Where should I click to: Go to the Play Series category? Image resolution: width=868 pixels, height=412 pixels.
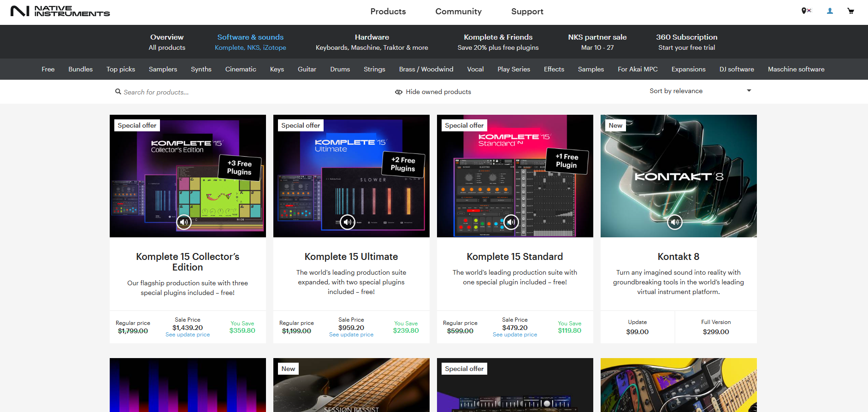point(514,69)
